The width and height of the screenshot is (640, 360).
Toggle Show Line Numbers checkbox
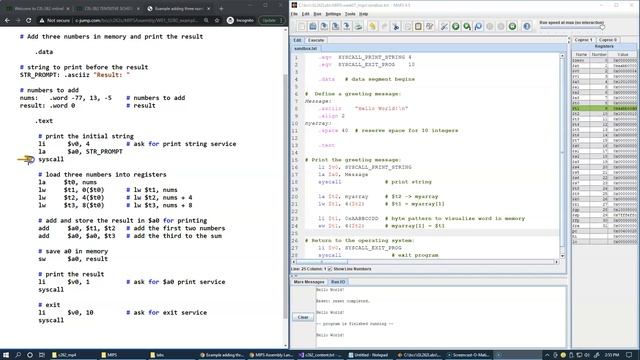330,269
